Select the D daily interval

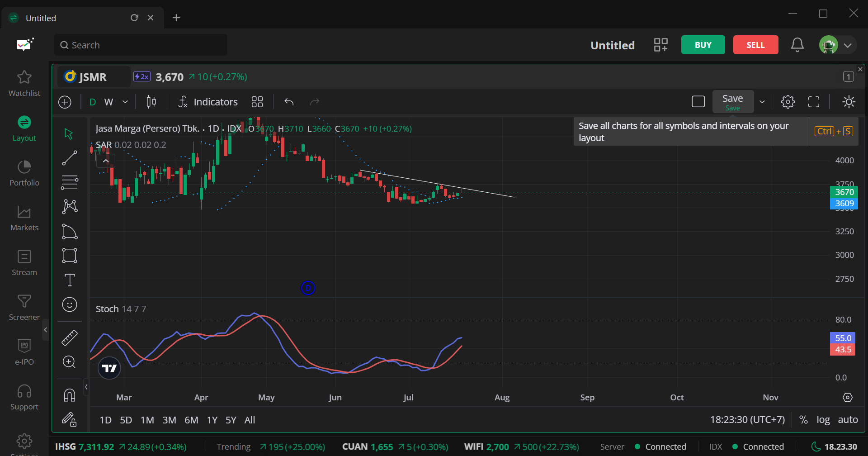(x=93, y=102)
